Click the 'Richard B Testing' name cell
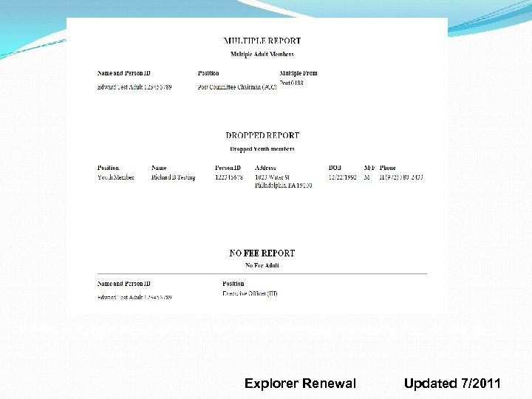Viewport: 532px width, 399px height. coord(173,177)
